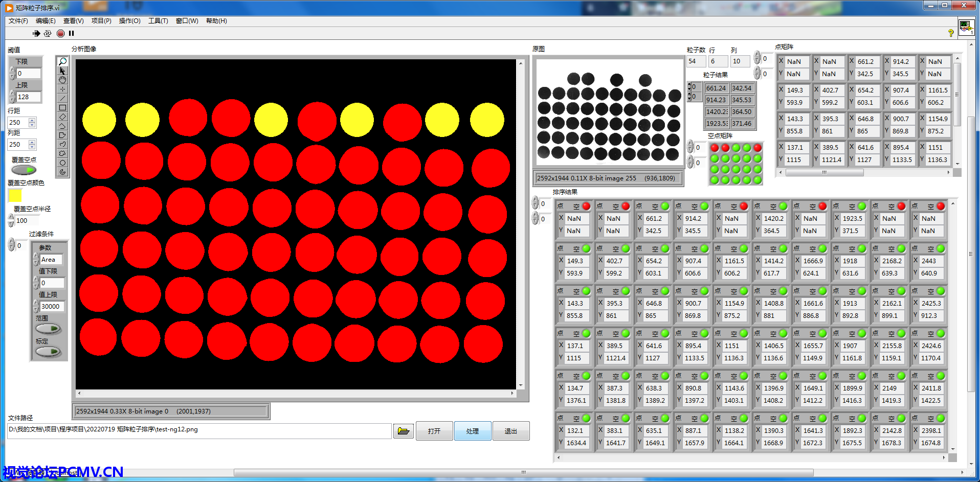Click the yellow 覆盖空点颜色 color swatch
Viewport: 980px width, 482px height.
15,196
